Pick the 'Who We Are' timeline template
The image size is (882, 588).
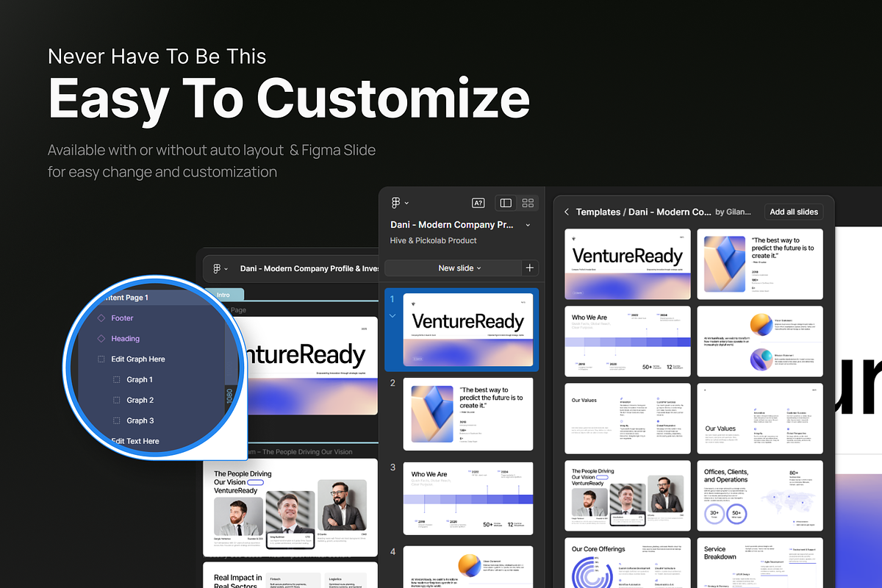click(x=628, y=341)
